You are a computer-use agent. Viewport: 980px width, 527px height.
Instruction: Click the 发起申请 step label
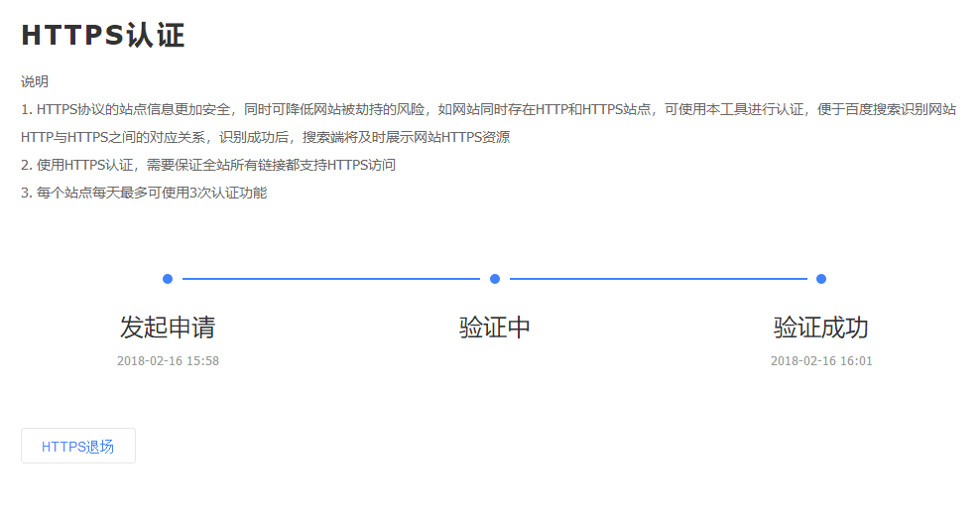[168, 328]
